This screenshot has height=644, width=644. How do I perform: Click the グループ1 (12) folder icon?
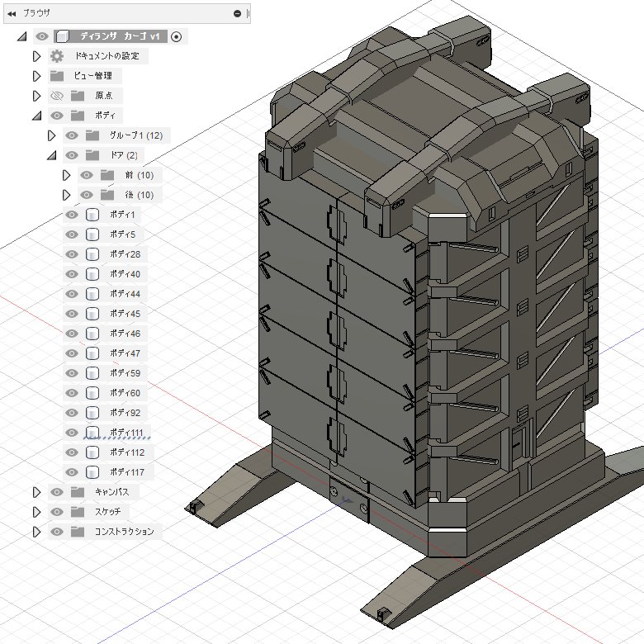point(92,135)
